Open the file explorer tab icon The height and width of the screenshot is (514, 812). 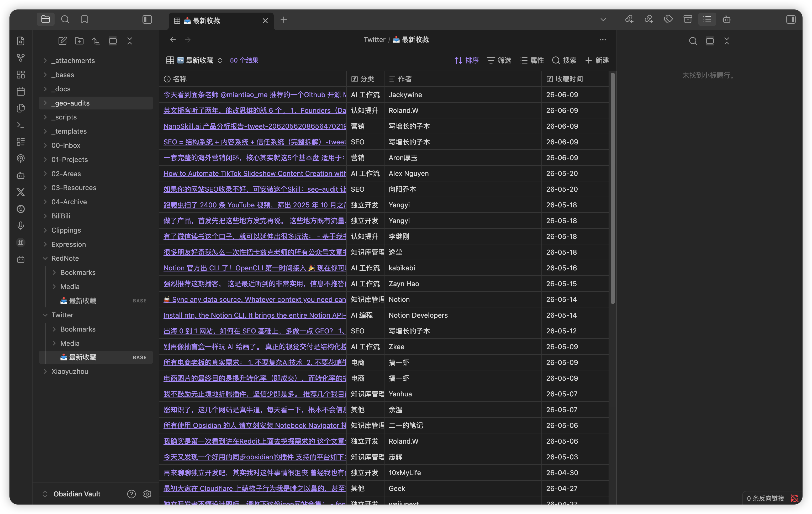(x=45, y=19)
